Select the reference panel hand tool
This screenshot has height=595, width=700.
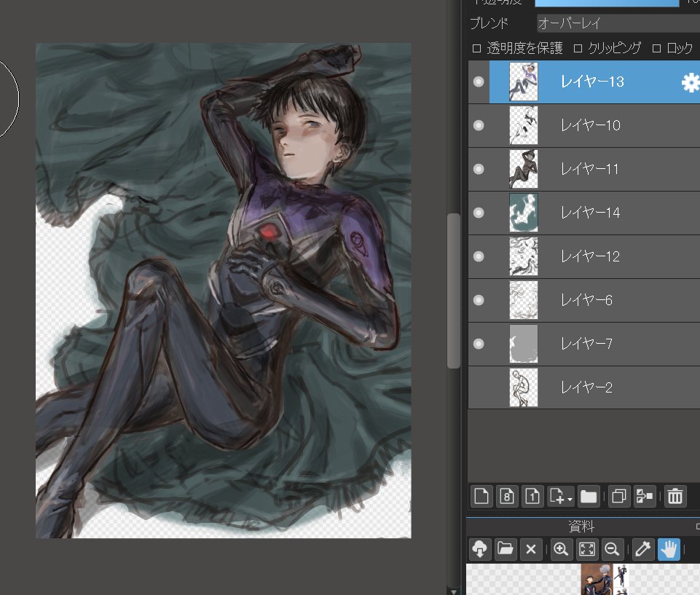pyautogui.click(x=669, y=548)
